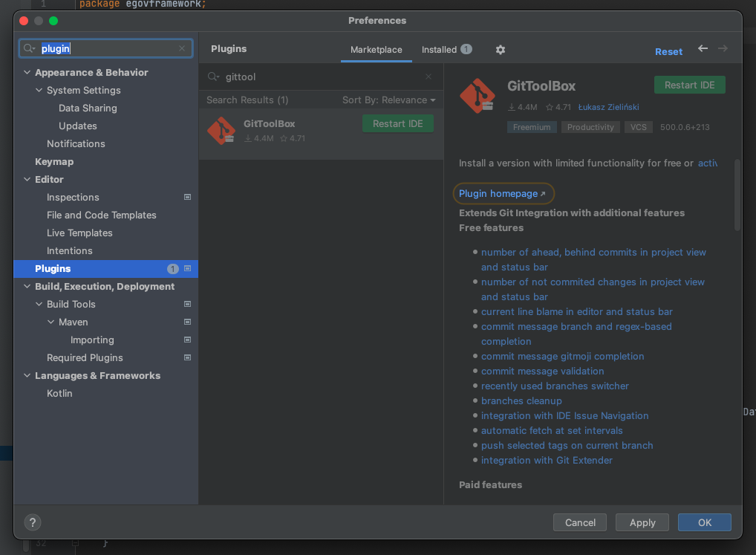
Task: Click 'automatic fetch at set intervals' text
Action: click(x=552, y=431)
